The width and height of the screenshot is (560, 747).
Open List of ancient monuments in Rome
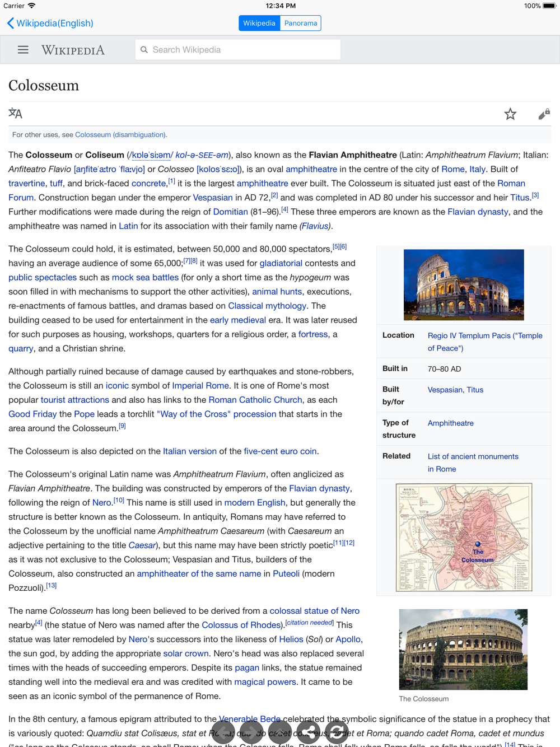(x=473, y=463)
